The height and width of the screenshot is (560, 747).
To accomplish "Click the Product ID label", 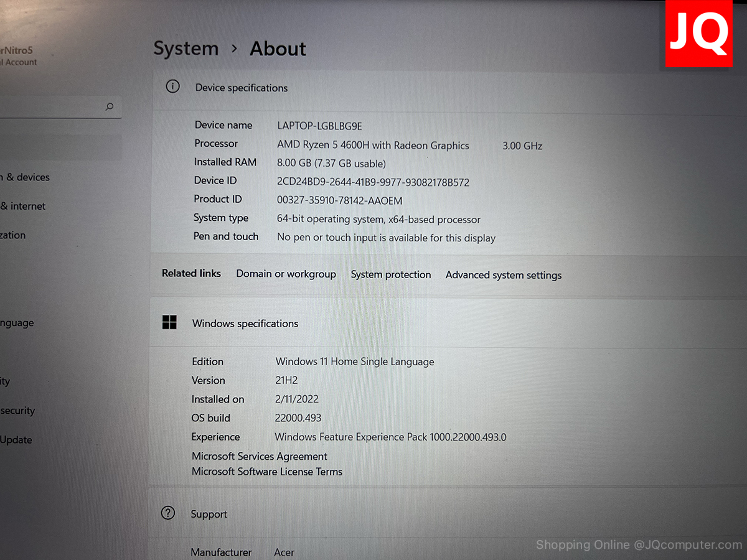I will 218,199.
